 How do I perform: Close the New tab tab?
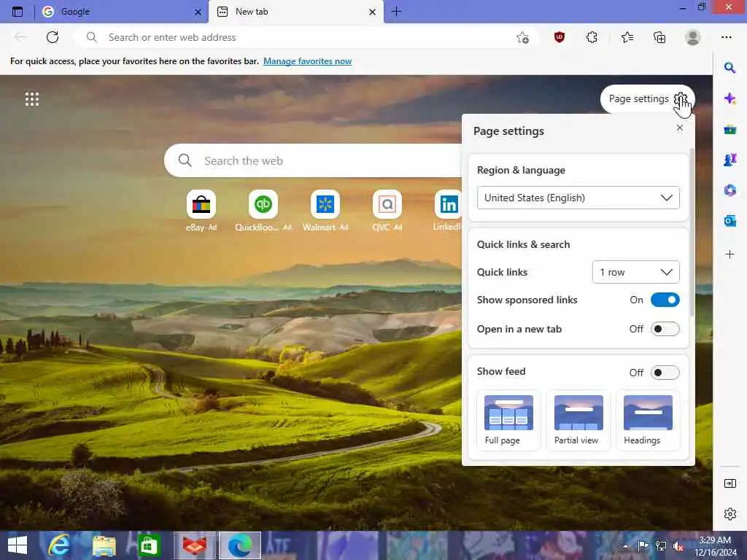[x=372, y=12]
